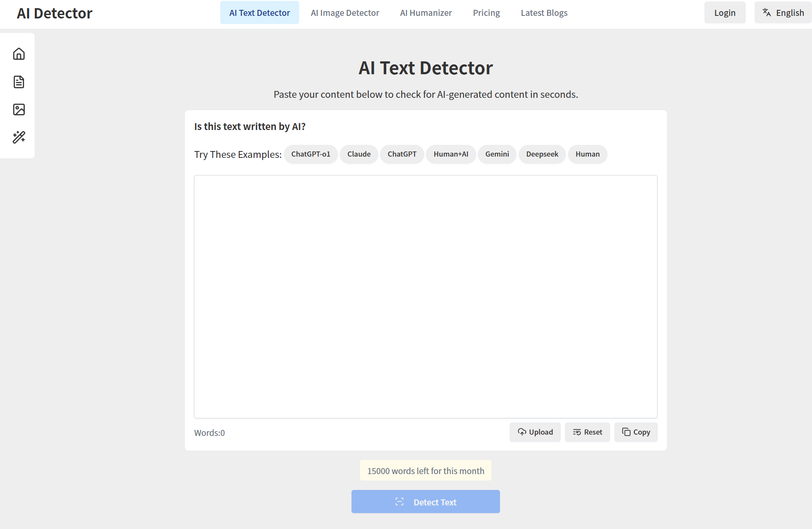812x529 pixels.
Task: Open the image detector icon in the sidebar
Action: coord(19,109)
